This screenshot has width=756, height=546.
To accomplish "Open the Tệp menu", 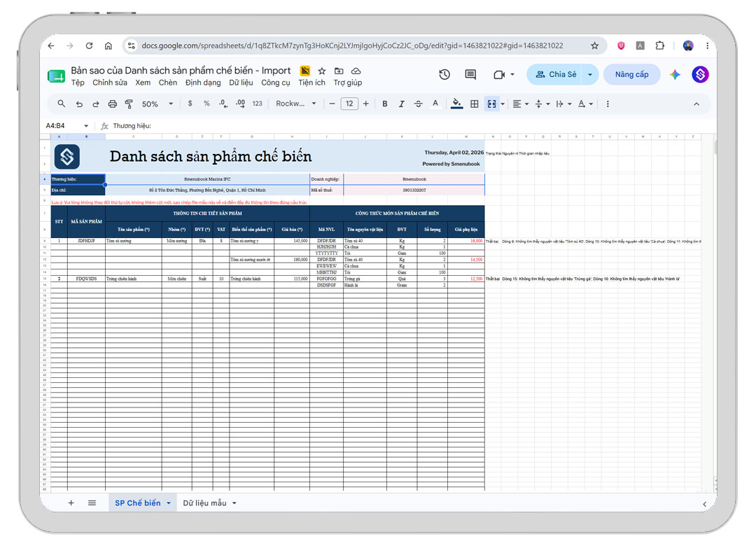I will tap(78, 83).
